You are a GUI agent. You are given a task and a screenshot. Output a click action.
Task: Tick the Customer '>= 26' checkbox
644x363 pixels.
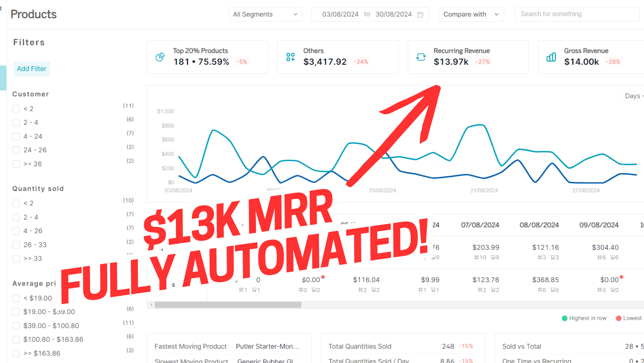pyautogui.click(x=16, y=164)
